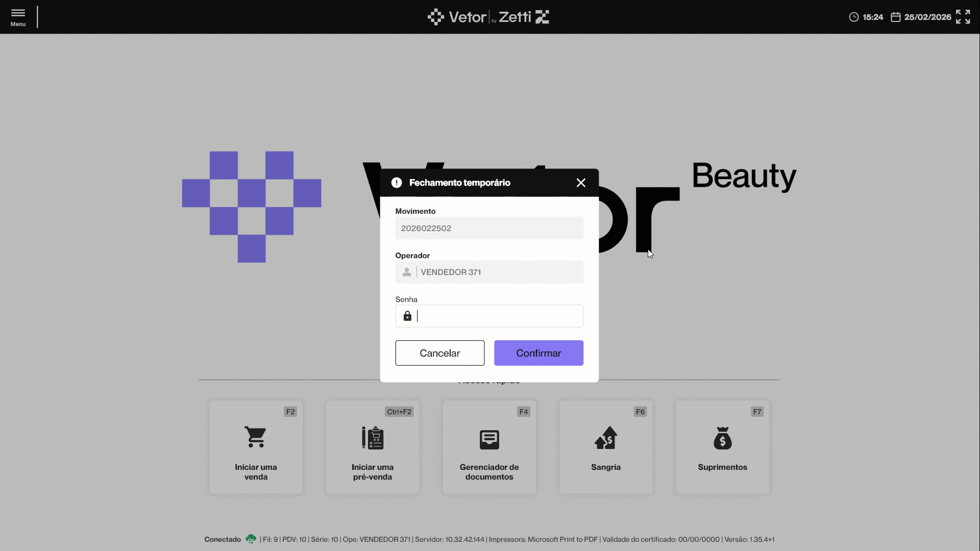Screen dimensions: 980x551
Task: Click the shopping cart icon
Action: (x=255, y=437)
